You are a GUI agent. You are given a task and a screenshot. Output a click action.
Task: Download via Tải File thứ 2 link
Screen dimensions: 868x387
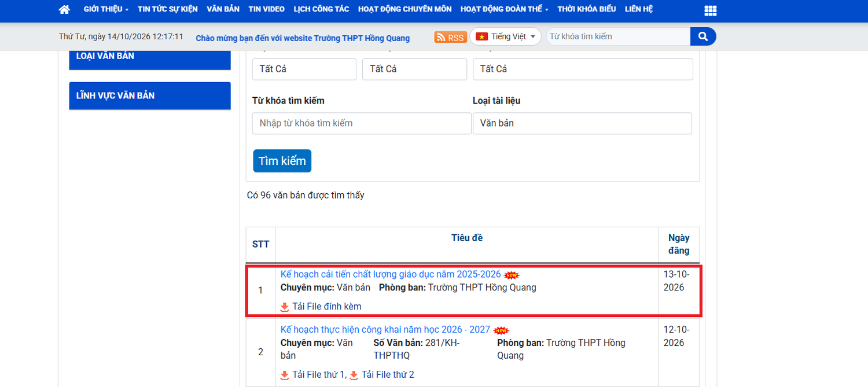pyautogui.click(x=388, y=375)
